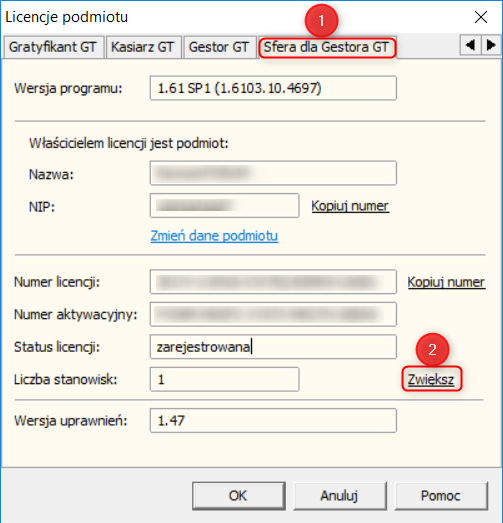
Task: Show more tabs with right arrow
Action: (491, 45)
